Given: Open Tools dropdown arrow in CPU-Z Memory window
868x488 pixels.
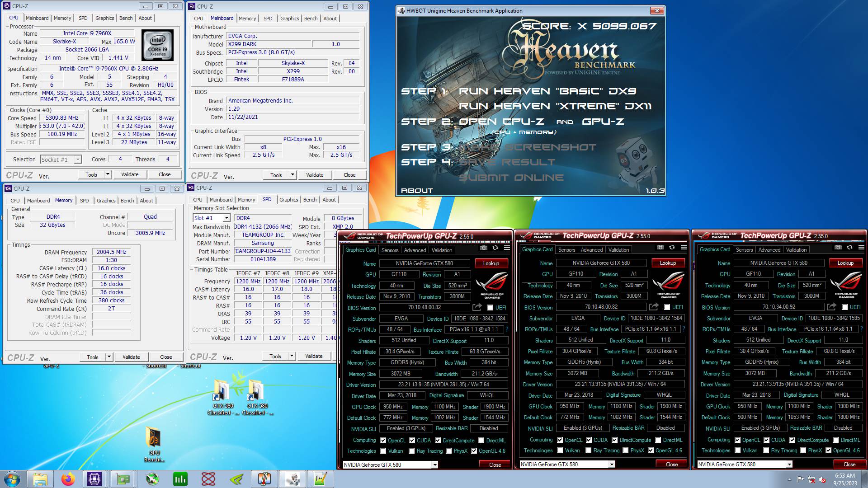Looking at the screenshot, I should [109, 357].
